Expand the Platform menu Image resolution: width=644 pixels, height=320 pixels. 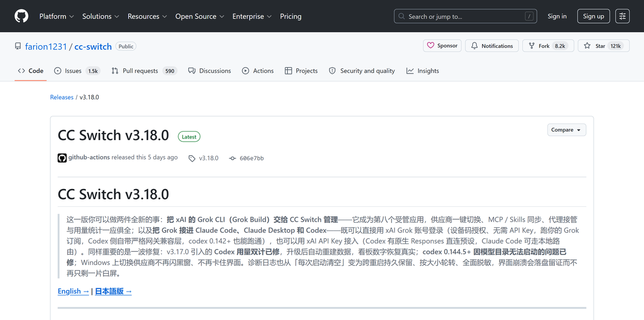tap(56, 16)
